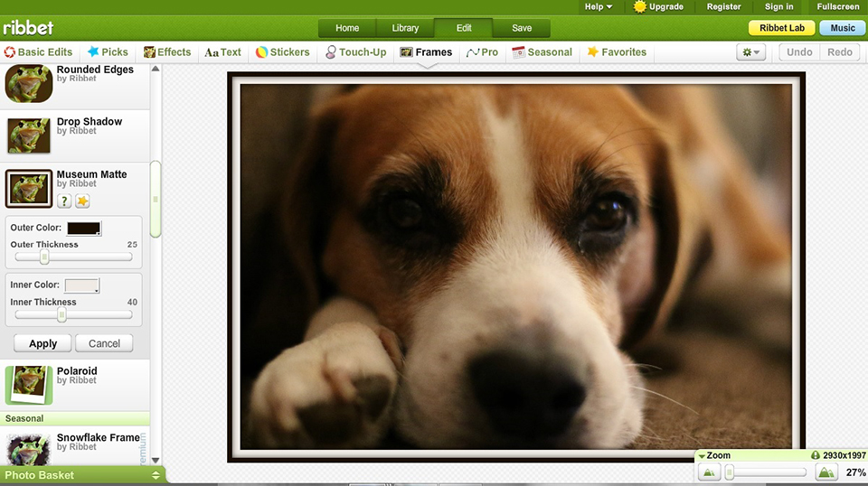Collapse the Zoom panel
Screen dimensions: 868x486
tap(702, 456)
